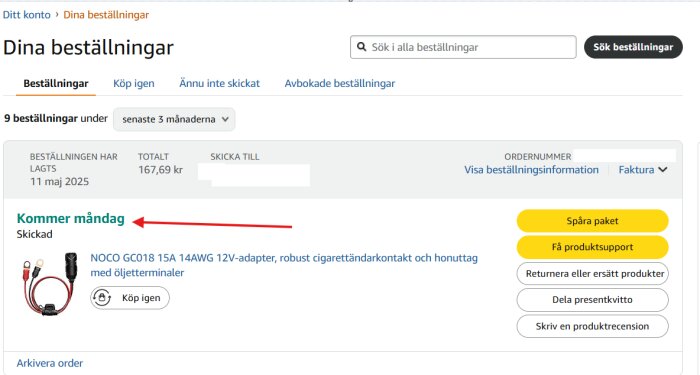
Task: Go to Ditt konto breadcrumb
Action: (x=26, y=15)
